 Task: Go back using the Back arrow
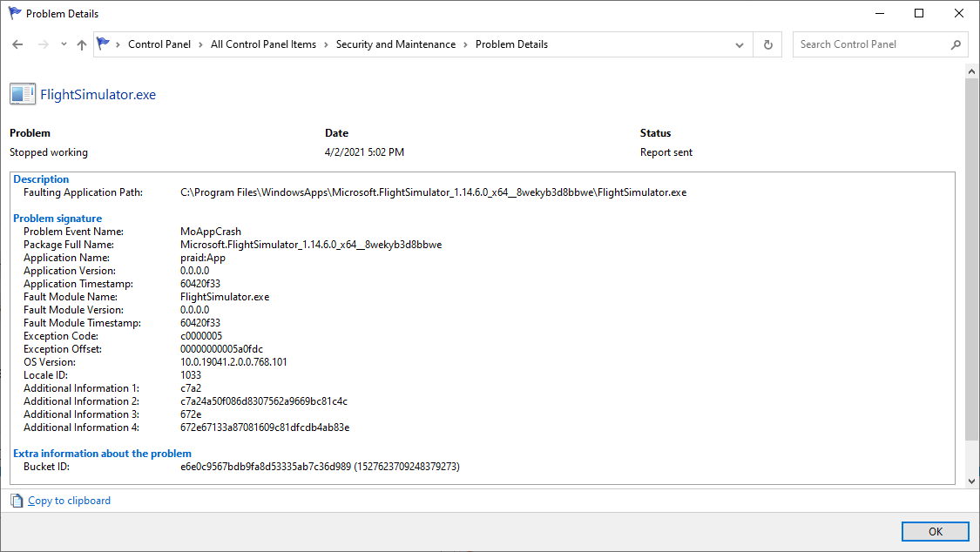coord(17,44)
